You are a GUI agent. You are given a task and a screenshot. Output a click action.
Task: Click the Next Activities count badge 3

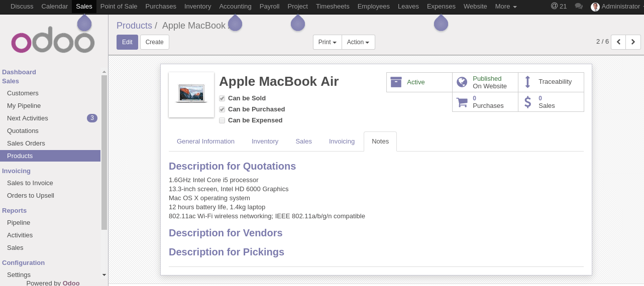tap(92, 118)
